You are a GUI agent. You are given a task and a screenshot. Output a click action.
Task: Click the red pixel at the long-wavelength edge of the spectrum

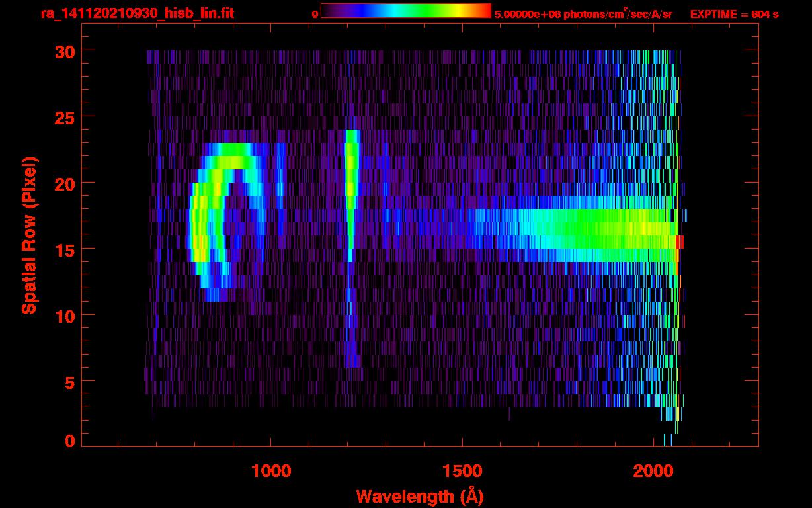pyautogui.click(x=680, y=242)
